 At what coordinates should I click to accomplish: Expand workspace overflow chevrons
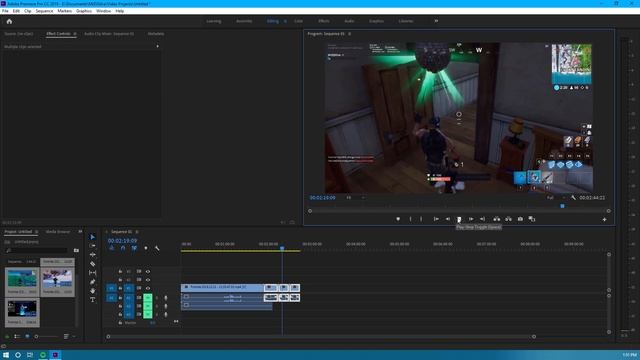pyautogui.click(x=436, y=21)
